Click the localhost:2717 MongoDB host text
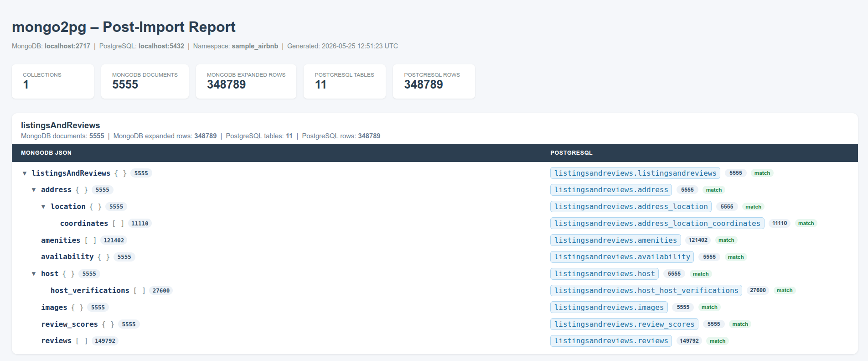 click(67, 46)
